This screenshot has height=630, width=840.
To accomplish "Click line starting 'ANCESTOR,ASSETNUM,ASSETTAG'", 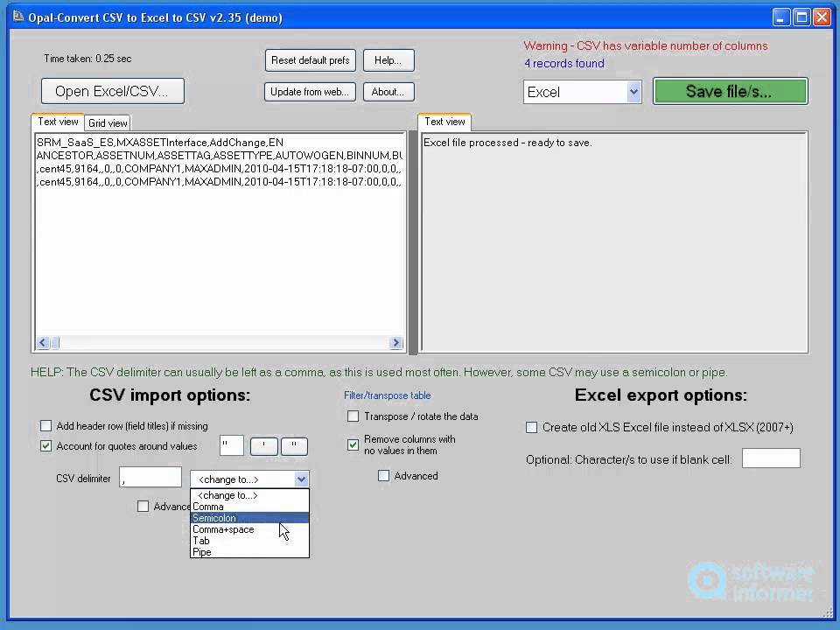I will coord(219,156).
